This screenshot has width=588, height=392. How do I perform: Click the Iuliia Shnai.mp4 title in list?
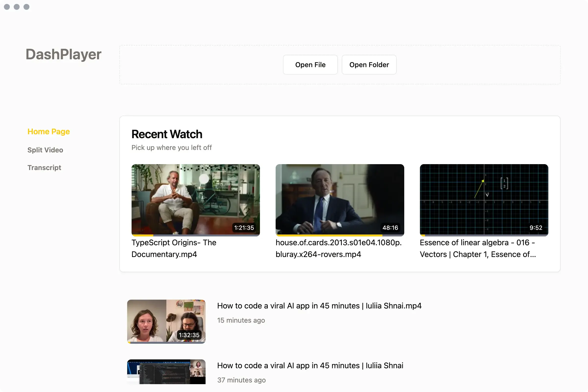[x=319, y=306]
